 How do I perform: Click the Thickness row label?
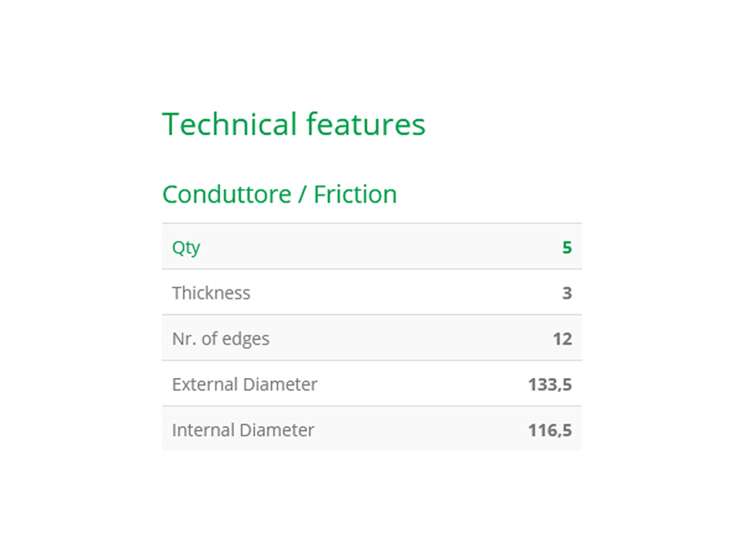coord(211,293)
